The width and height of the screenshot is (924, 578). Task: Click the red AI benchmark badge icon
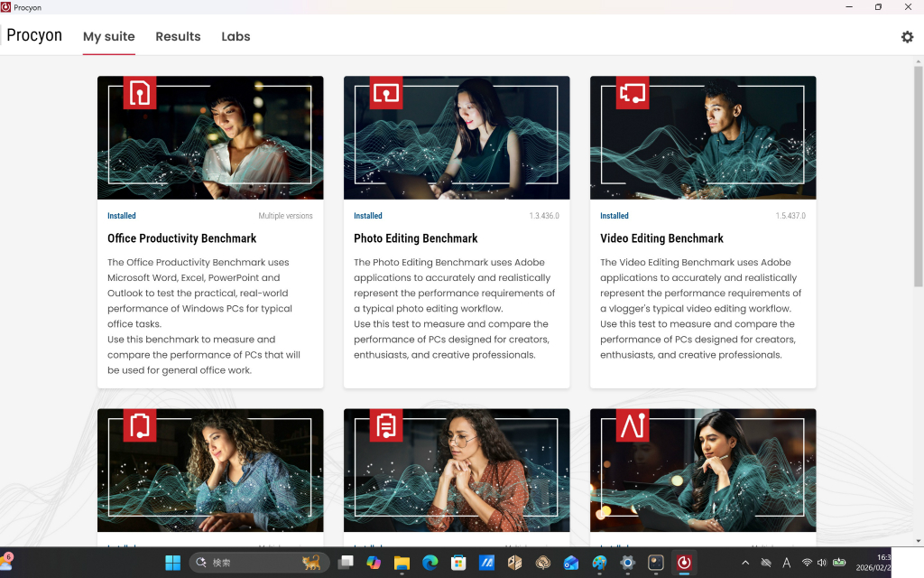(x=633, y=425)
